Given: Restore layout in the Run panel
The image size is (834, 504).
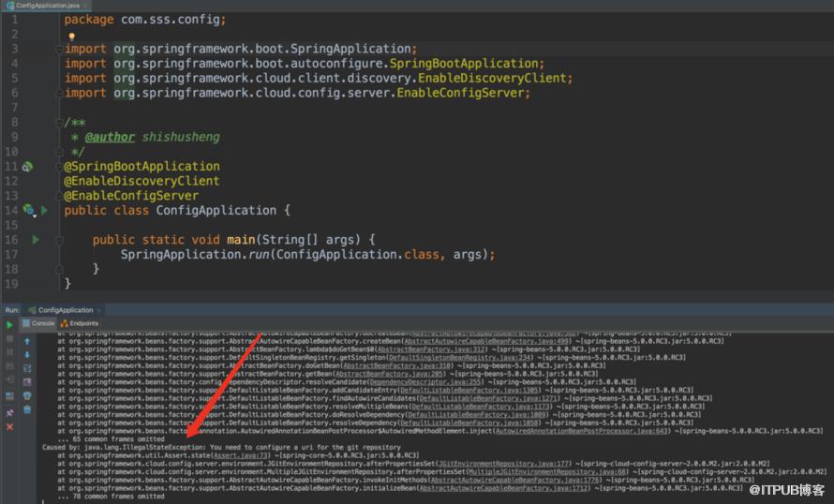Looking at the screenshot, I should [x=9, y=396].
